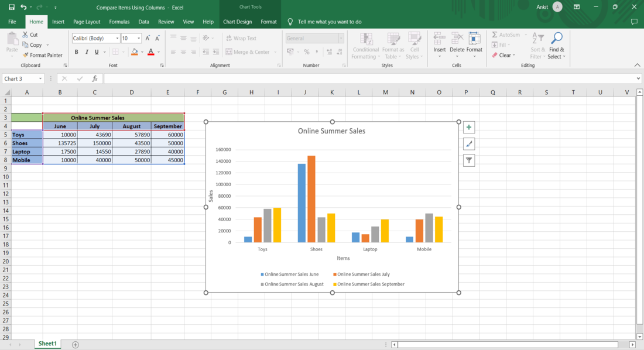644x350 pixels.
Task: Toggle Underline formatting
Action: point(97,52)
